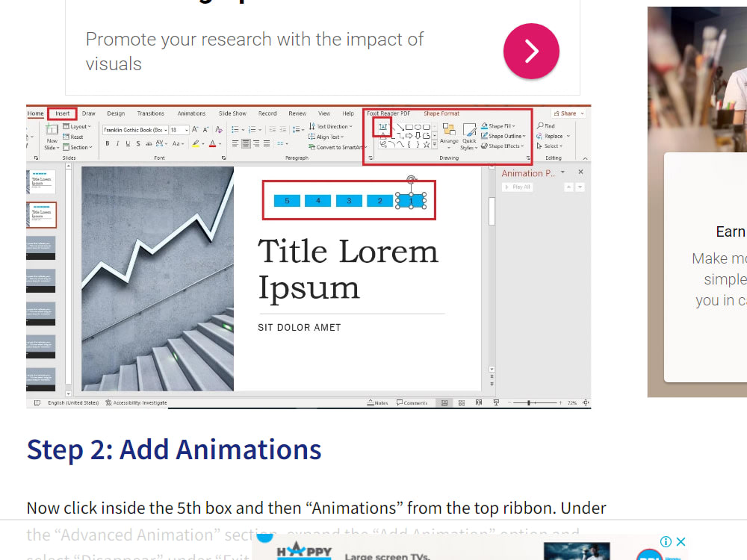Click Convert to SmartArt
Screen dimensions: 747x560
pos(337,148)
